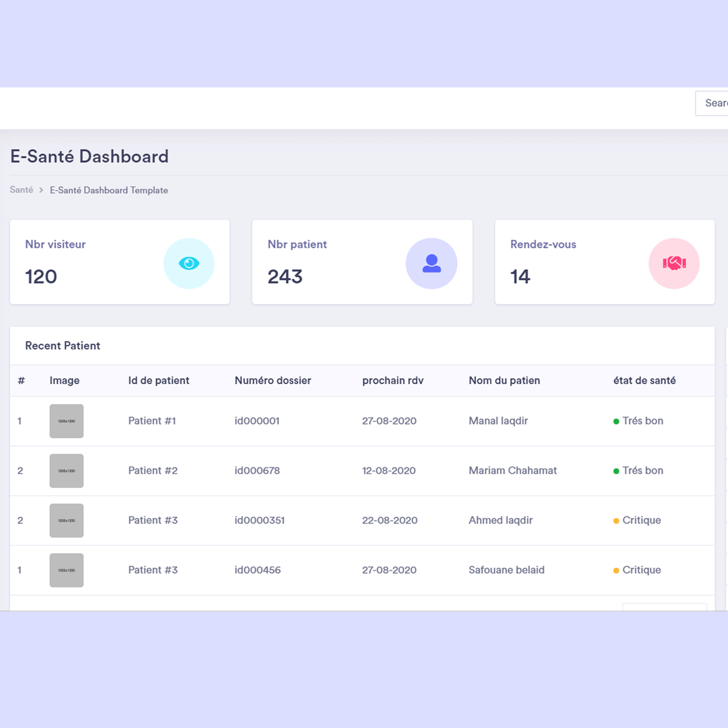Select dossier number id000456

point(258,570)
